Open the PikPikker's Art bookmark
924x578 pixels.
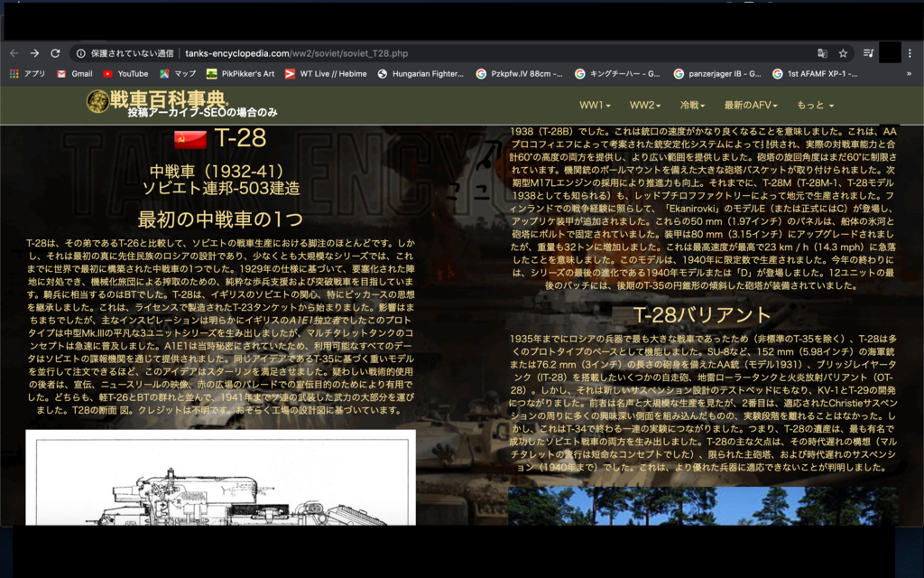(x=240, y=74)
